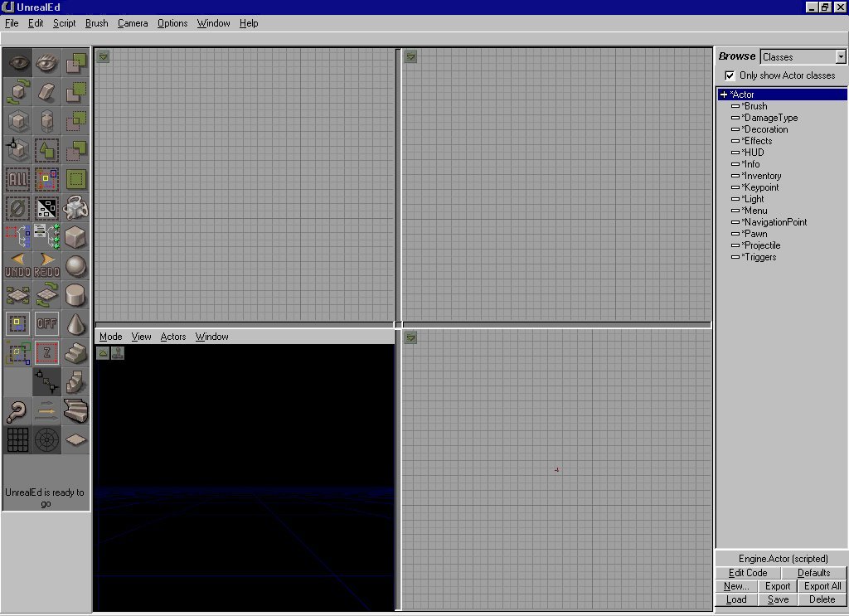
Task: Select the lighter eye icon with lashes
Action: point(47,63)
